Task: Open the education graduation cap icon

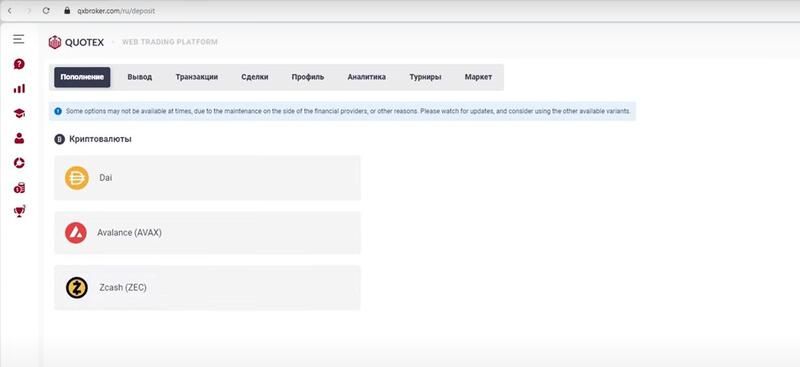Action: pos(19,113)
